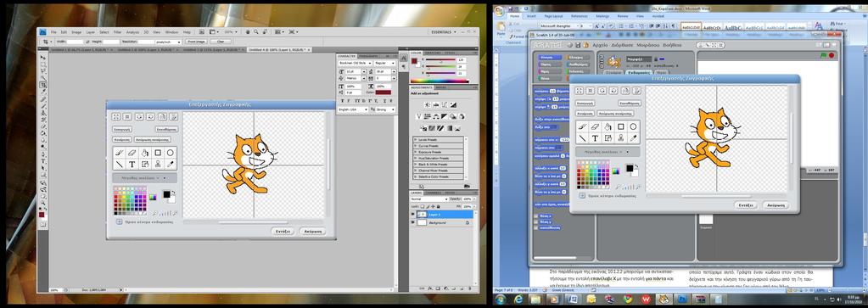Click the red stop button in Scratch
The image size is (868, 308).
coord(832,55)
